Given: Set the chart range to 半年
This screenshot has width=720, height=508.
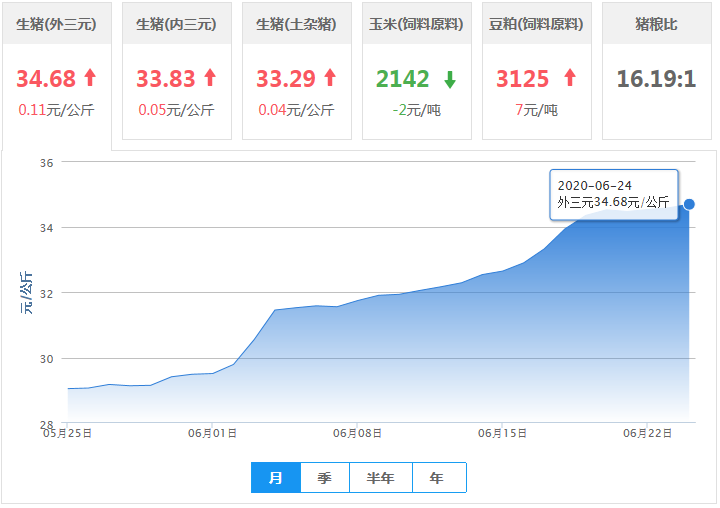Looking at the screenshot, I should (x=380, y=478).
